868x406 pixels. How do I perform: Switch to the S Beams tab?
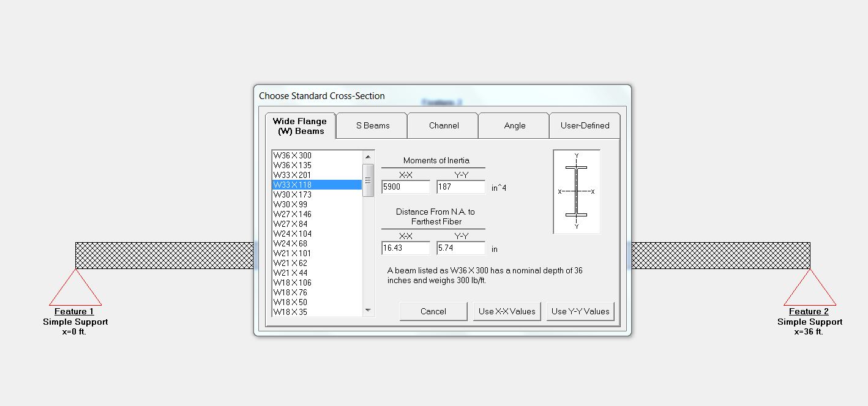372,125
